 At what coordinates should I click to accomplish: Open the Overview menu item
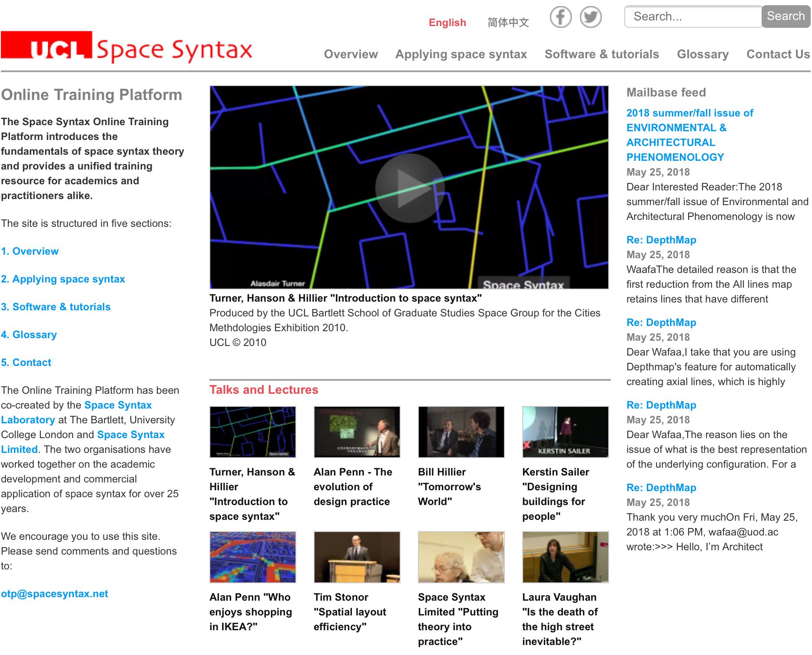pos(351,54)
